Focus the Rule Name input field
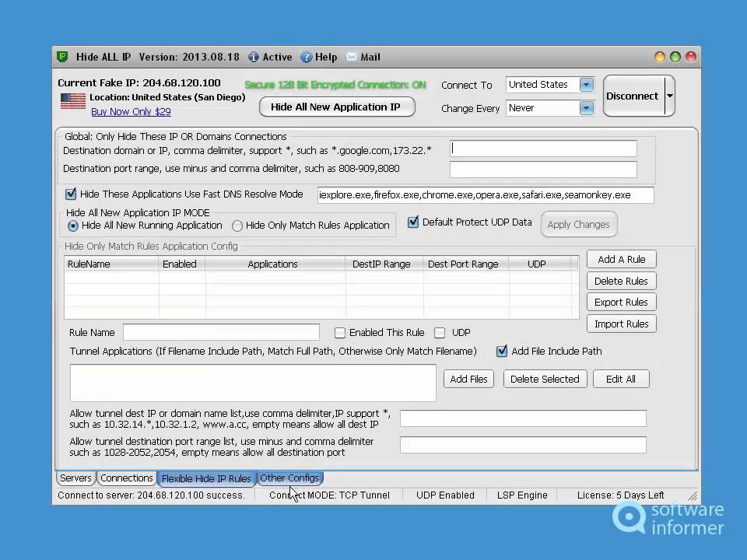Image resolution: width=747 pixels, height=560 pixels. [221, 332]
